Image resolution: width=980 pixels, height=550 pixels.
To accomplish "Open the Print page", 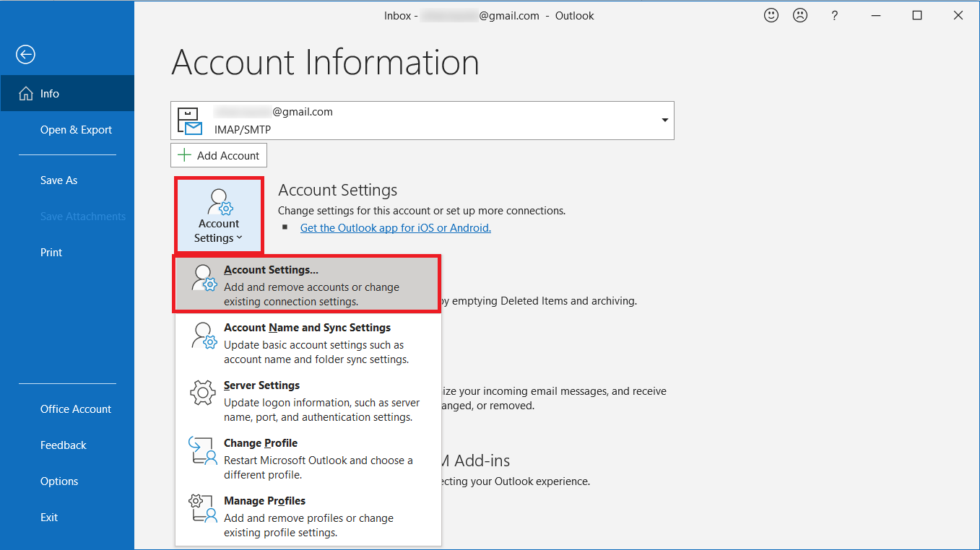I will 67,253.
